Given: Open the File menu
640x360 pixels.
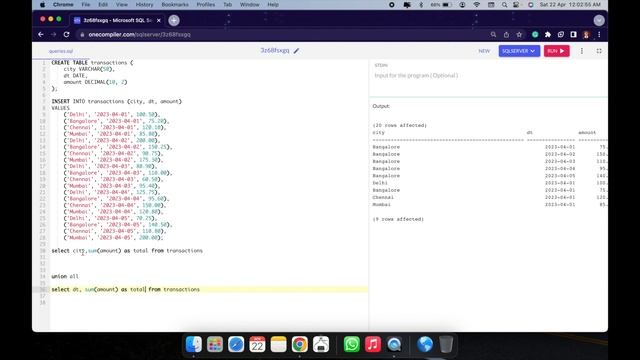Looking at the screenshot, I should coord(86,4).
